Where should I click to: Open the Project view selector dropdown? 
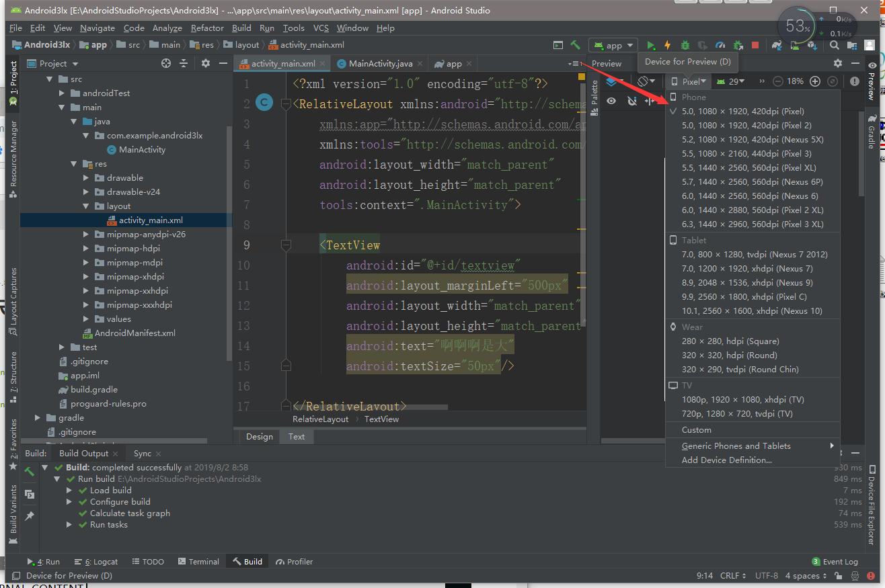click(53, 63)
